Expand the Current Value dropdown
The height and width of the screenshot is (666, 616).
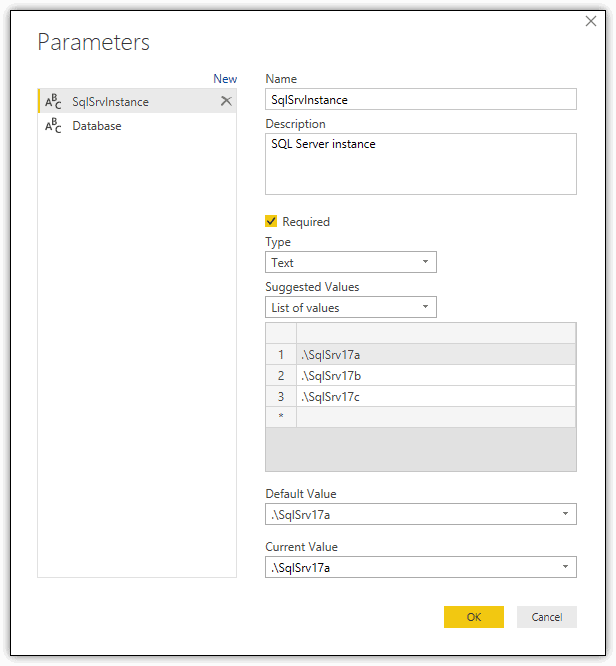click(x=421, y=567)
